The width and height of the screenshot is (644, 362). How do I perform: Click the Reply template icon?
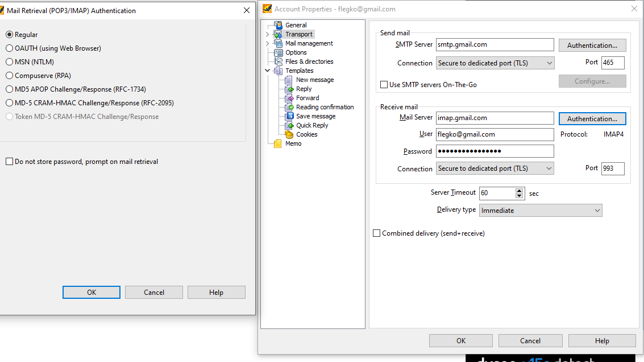point(289,89)
